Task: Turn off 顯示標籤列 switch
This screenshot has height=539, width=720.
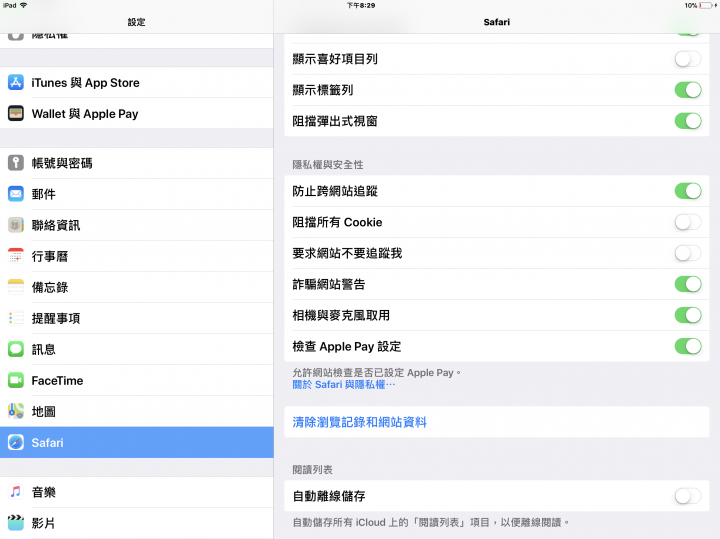Action: (688, 90)
